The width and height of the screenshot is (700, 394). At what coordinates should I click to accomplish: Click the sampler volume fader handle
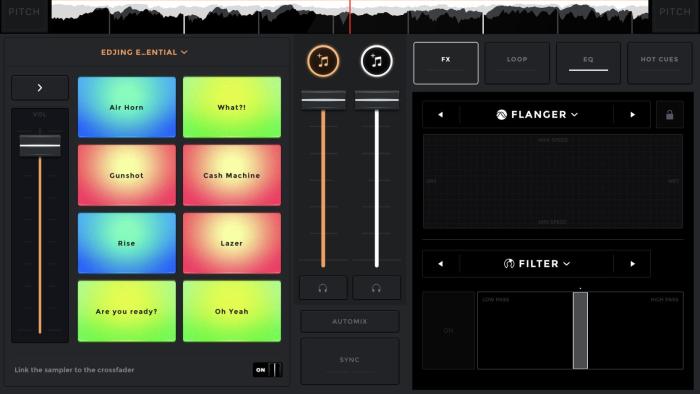tap(40, 145)
